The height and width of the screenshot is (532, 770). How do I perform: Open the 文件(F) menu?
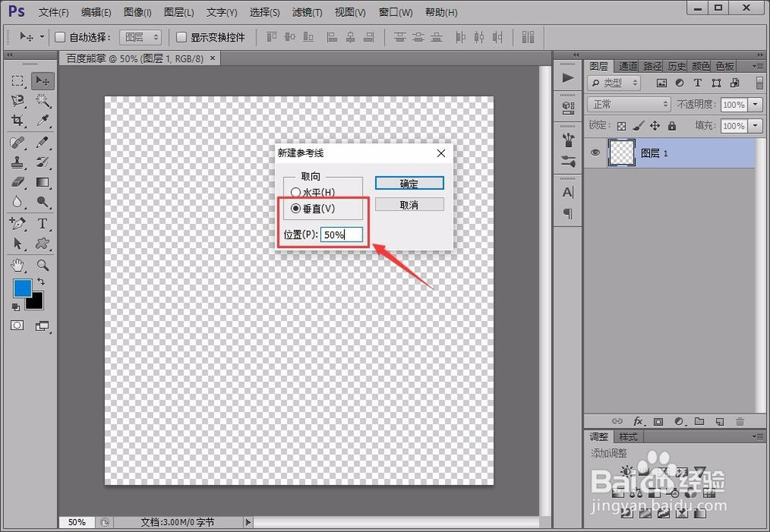click(x=54, y=12)
